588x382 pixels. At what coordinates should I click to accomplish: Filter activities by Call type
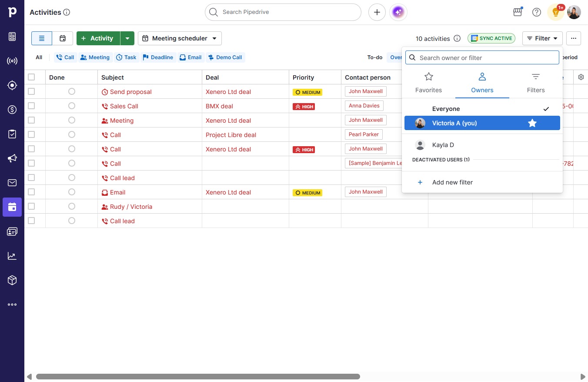tap(65, 57)
